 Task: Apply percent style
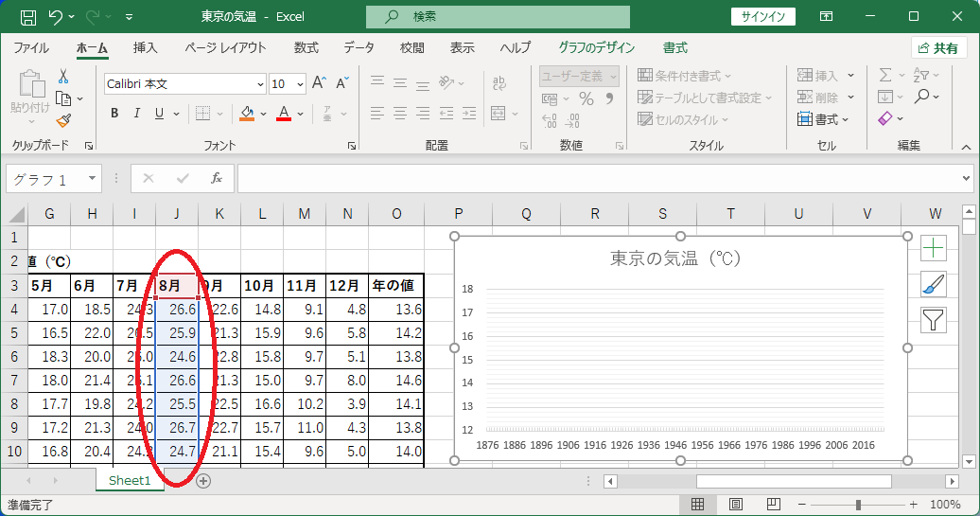[x=586, y=98]
